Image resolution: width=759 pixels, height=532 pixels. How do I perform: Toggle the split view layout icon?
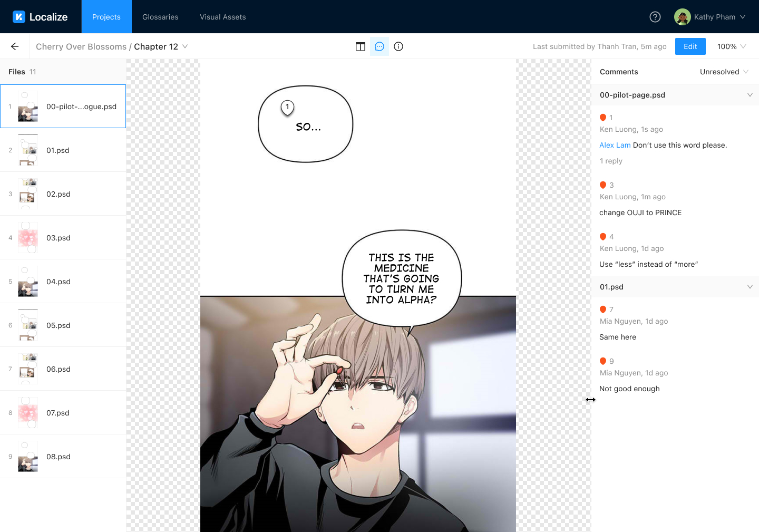click(x=361, y=46)
